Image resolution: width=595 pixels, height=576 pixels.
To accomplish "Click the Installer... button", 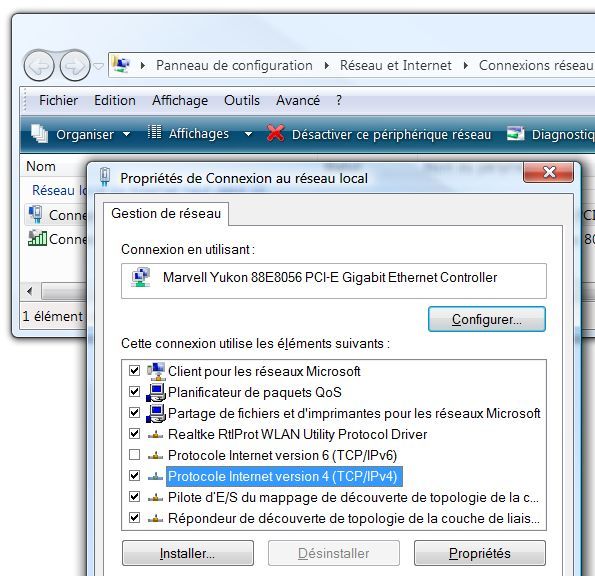I will tap(188, 553).
